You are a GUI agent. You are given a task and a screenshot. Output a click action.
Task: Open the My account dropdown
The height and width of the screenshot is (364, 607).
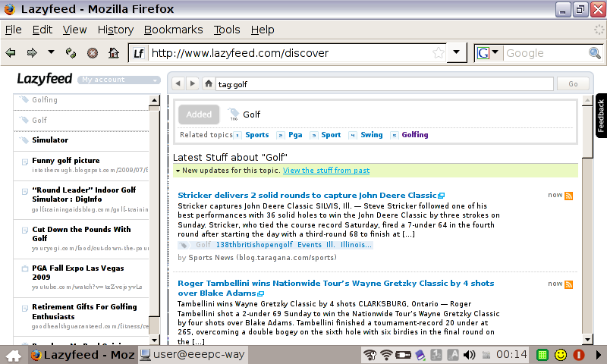coord(119,80)
